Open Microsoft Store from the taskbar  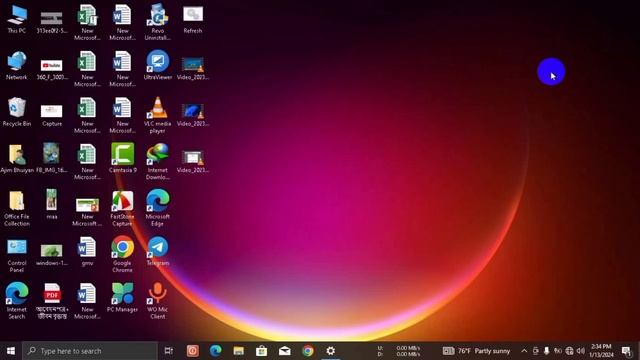[x=262, y=351]
